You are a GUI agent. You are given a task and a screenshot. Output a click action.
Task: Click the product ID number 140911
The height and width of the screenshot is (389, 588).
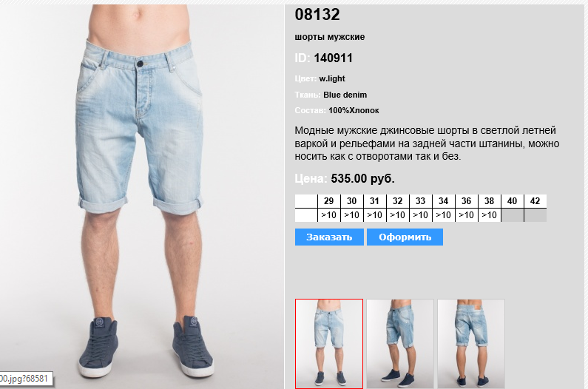click(x=333, y=58)
